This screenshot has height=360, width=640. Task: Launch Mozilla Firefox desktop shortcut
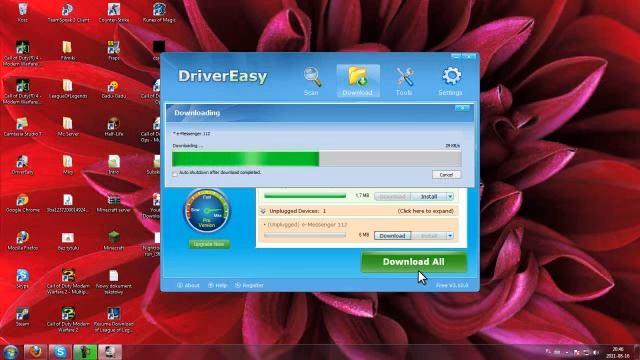tap(22, 241)
